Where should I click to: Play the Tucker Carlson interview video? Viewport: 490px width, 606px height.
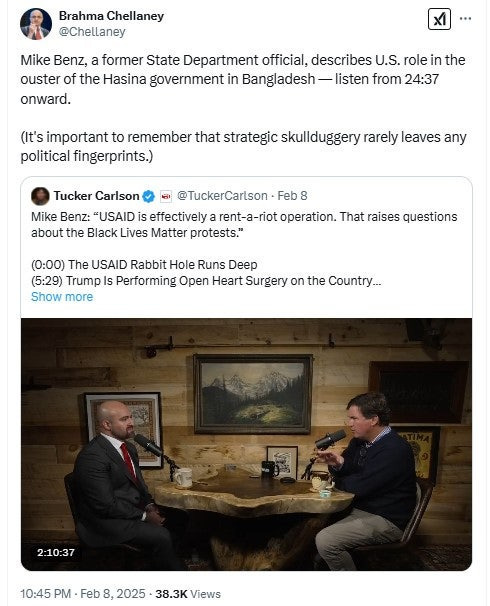coord(247,444)
